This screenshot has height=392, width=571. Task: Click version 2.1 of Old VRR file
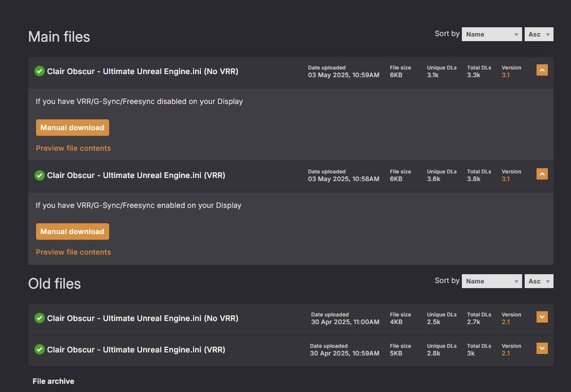click(506, 353)
